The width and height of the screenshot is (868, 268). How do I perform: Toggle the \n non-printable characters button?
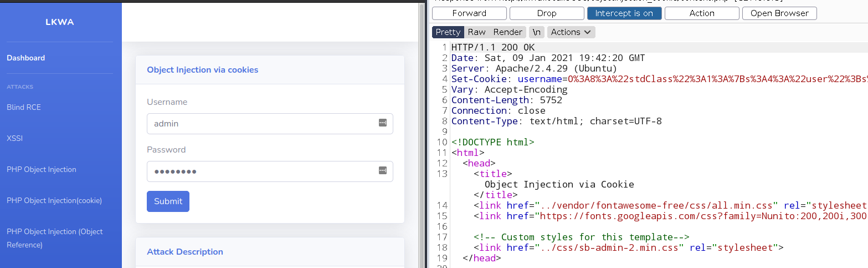coord(536,32)
